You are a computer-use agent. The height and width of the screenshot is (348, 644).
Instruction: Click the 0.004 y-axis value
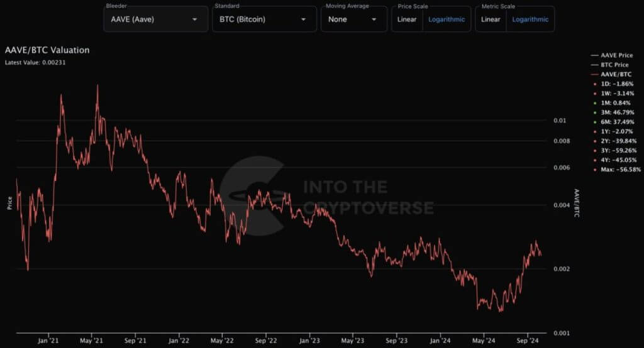562,205
